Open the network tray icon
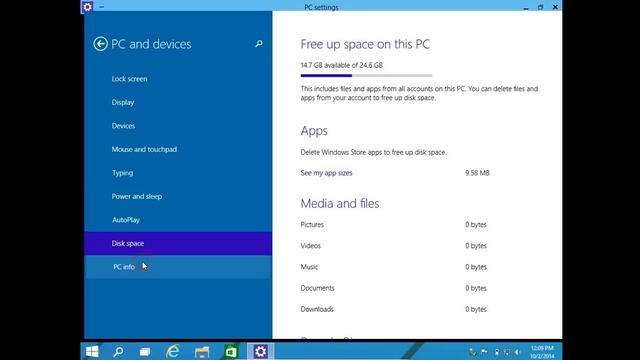This screenshot has width=640, height=360. (x=507, y=352)
